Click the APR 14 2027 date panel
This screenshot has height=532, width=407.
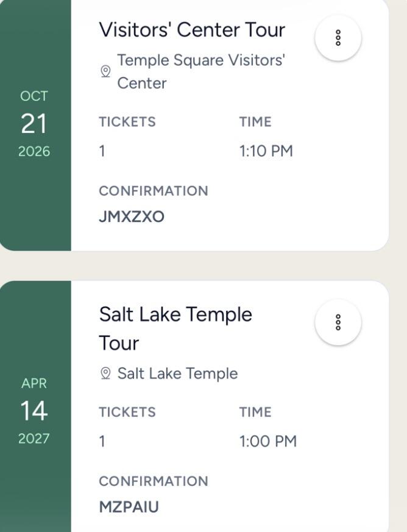click(x=35, y=406)
